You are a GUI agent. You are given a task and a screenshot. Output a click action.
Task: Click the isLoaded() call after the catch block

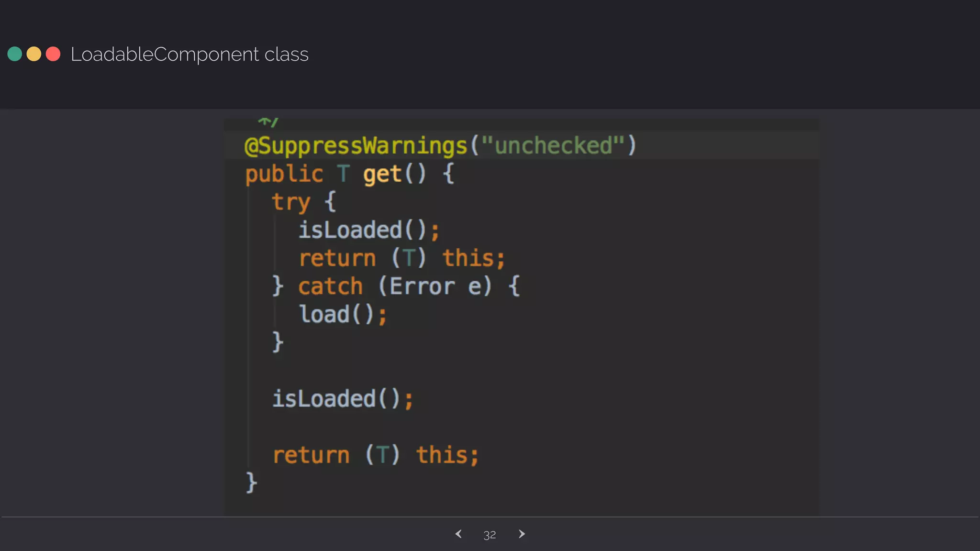(342, 399)
